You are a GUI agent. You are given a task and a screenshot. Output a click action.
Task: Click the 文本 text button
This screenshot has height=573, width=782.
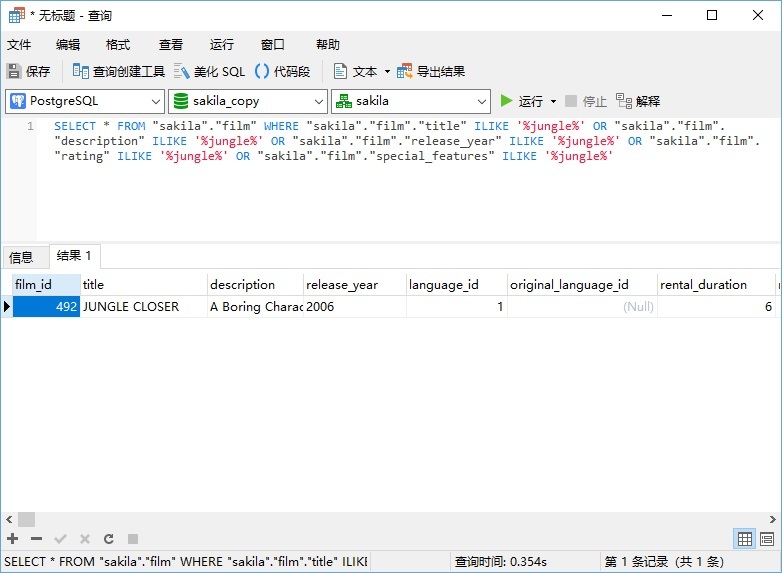click(x=355, y=71)
